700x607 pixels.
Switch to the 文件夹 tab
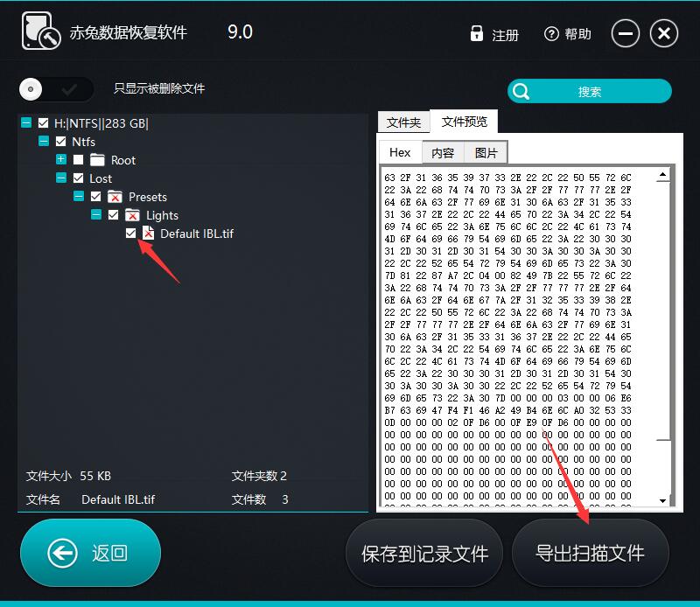[x=404, y=122]
